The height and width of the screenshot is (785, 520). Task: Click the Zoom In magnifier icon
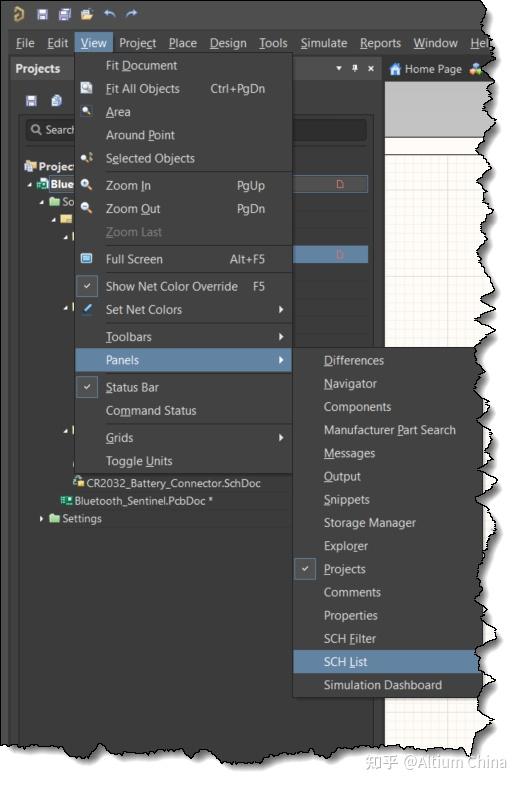pyautogui.click(x=87, y=185)
